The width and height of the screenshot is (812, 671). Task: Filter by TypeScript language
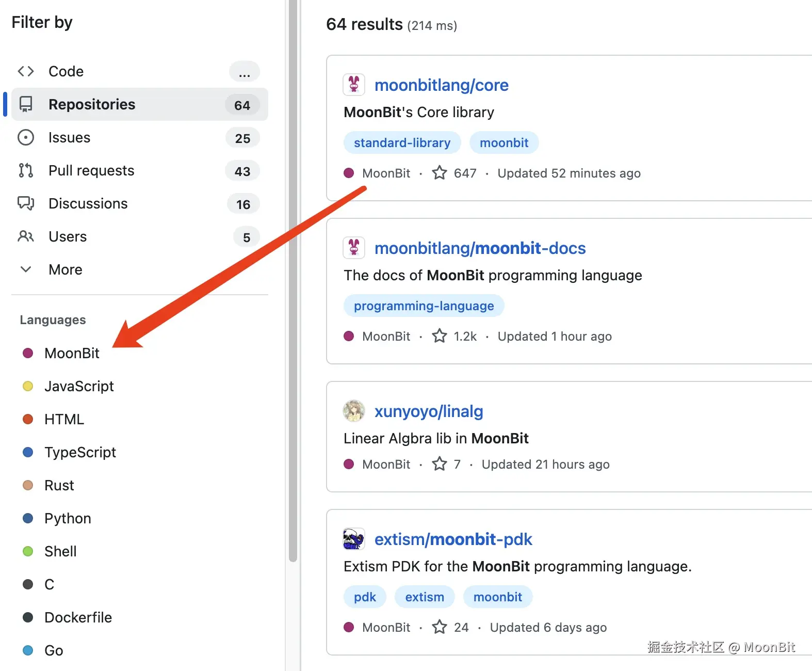80,452
